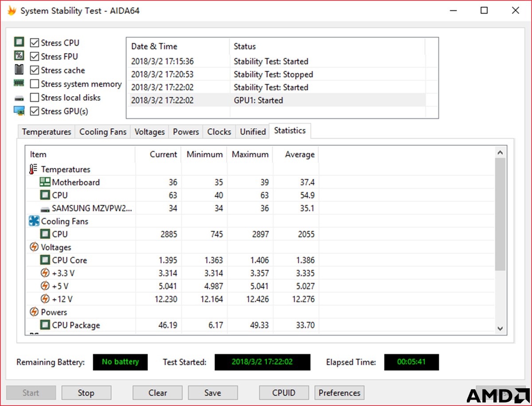This screenshot has width=532, height=406.
Task: Click the Status log column header
Action: pos(327,47)
